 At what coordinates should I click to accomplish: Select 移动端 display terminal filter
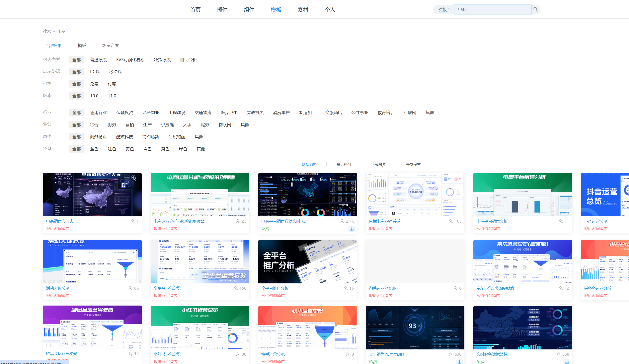[x=115, y=72]
